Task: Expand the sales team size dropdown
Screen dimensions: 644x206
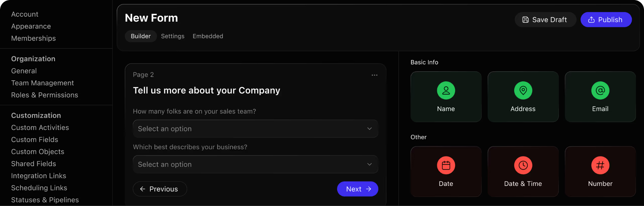Action: pyautogui.click(x=255, y=129)
